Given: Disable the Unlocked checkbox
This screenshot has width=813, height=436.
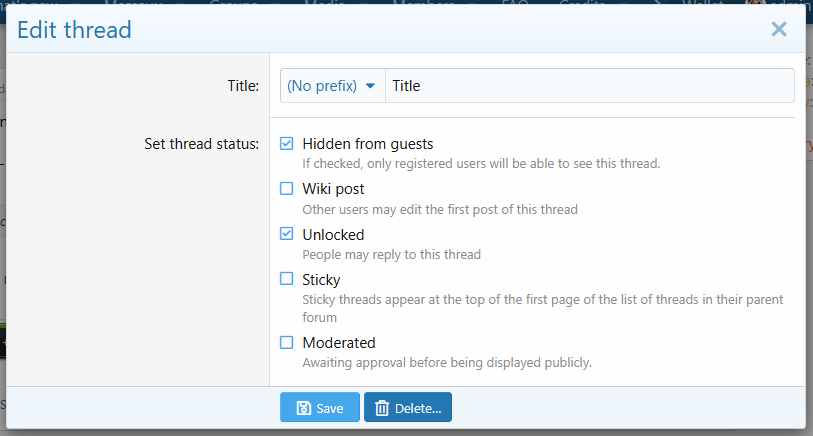Looking at the screenshot, I should click(x=287, y=235).
